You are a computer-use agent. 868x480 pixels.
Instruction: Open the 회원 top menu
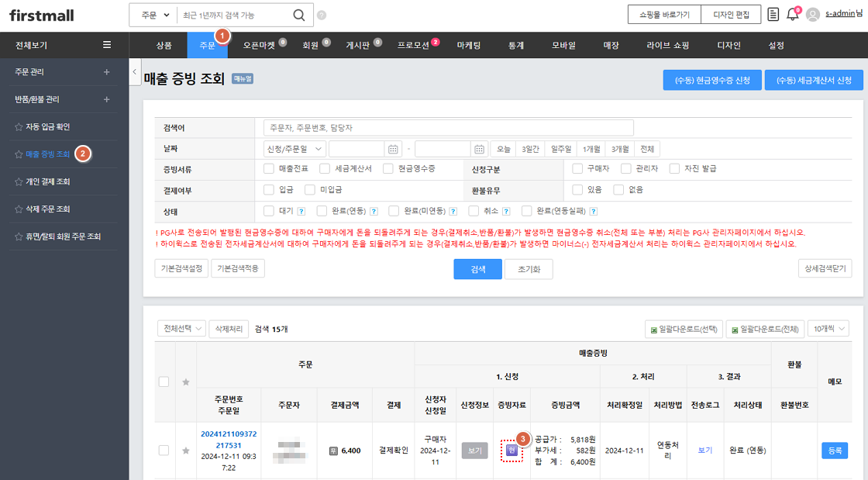click(311, 46)
